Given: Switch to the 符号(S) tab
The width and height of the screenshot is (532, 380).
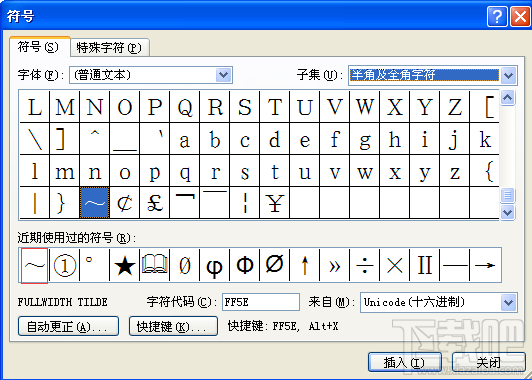Looking at the screenshot, I should [40, 47].
